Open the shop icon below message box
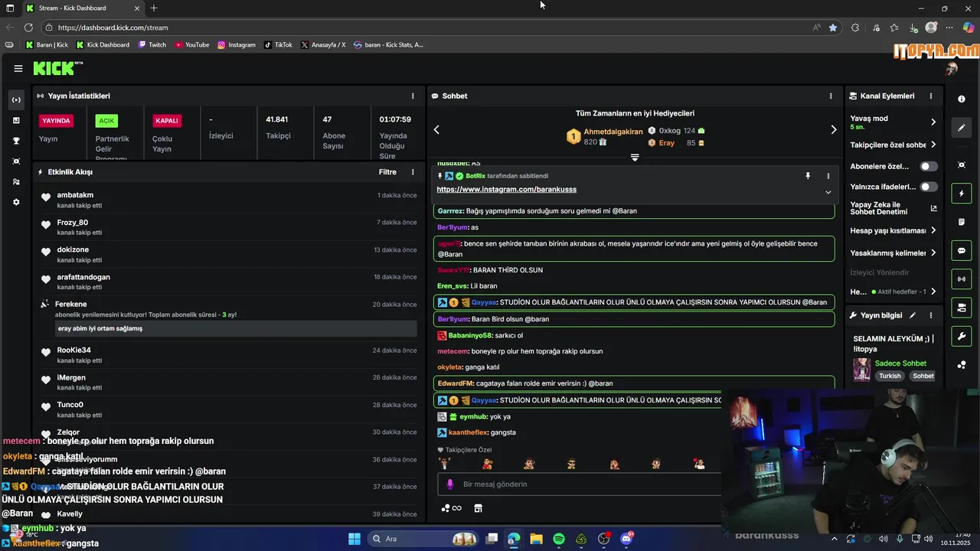This screenshot has height=551, width=980. [479, 508]
